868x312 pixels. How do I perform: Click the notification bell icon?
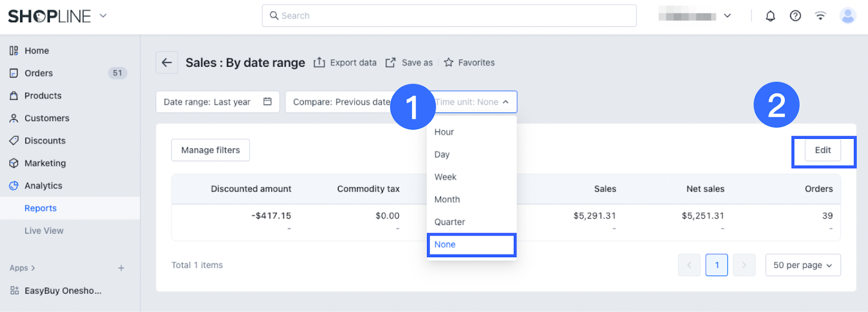coord(770,16)
